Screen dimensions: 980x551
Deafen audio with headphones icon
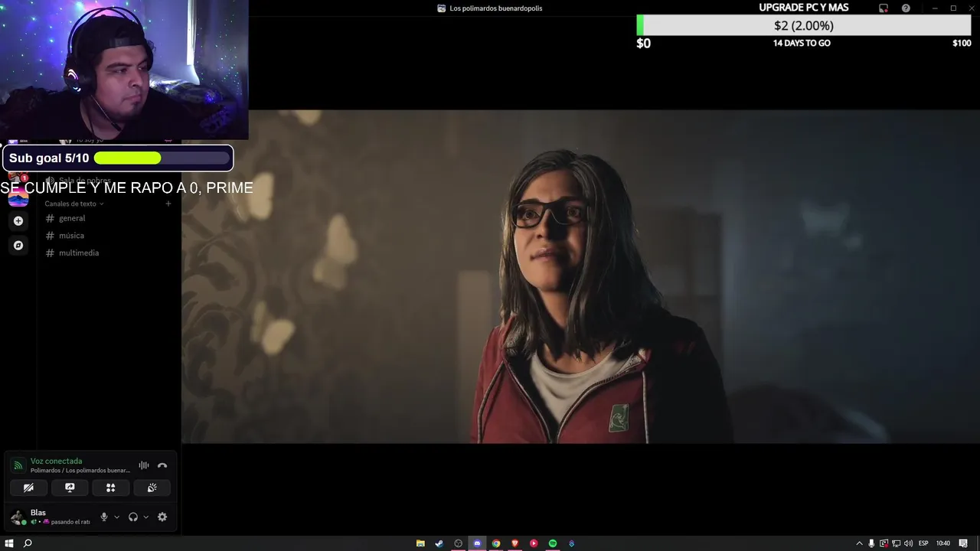133,517
